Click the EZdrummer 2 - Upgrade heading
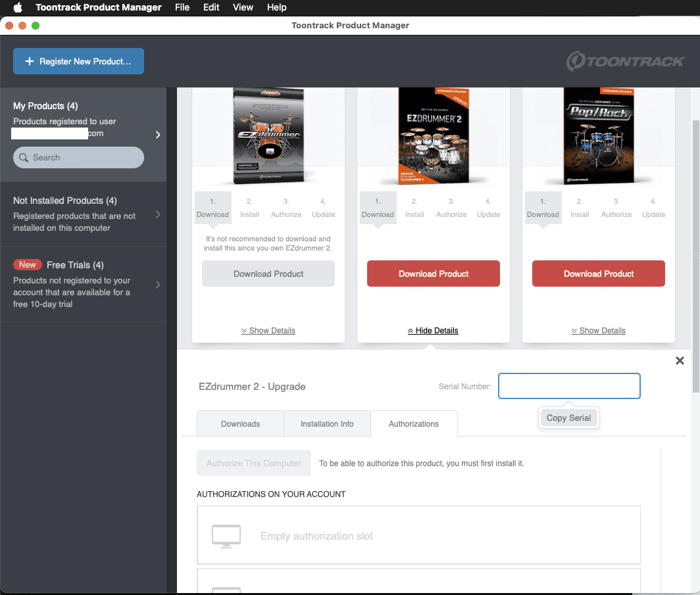The image size is (700, 595). point(252,387)
